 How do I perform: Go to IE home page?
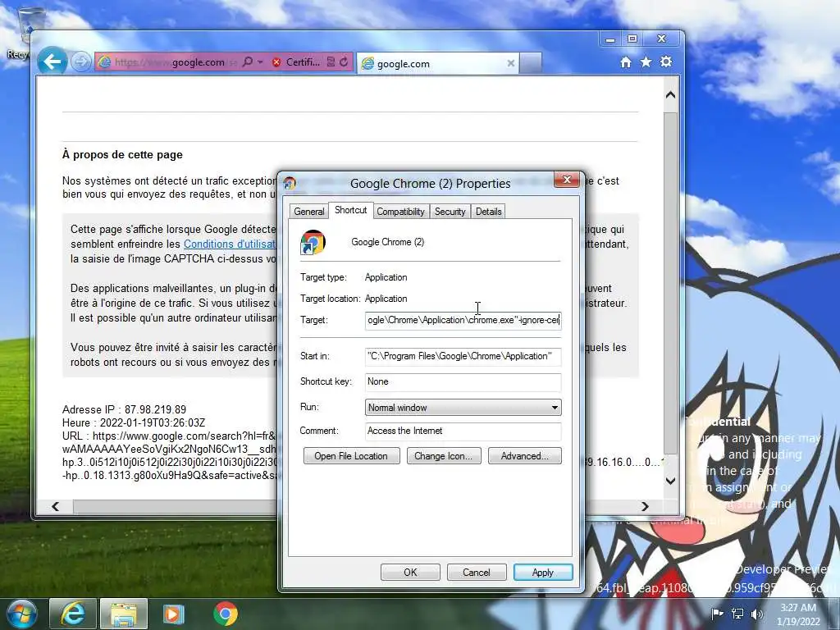626,62
